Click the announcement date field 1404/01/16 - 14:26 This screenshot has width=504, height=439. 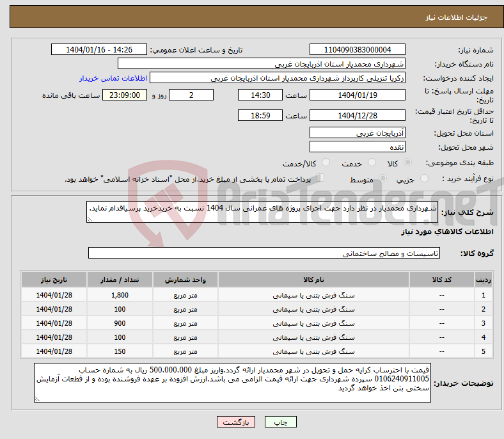pos(99,49)
